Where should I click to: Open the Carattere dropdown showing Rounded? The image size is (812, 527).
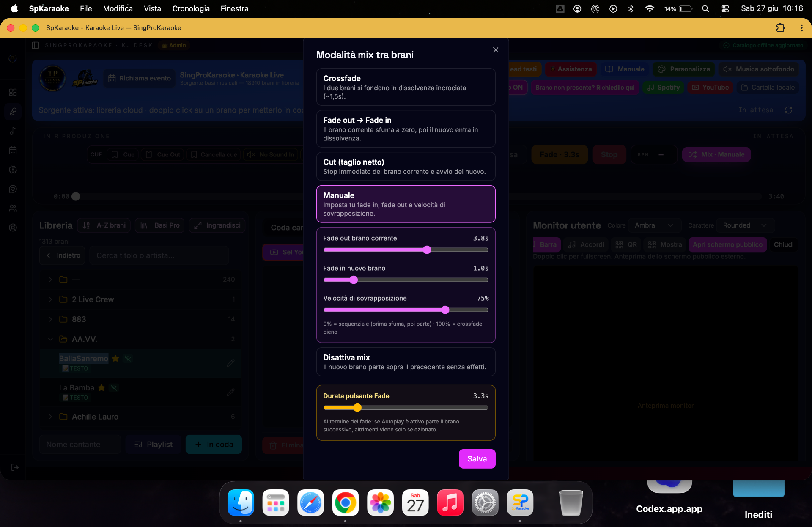tap(746, 225)
